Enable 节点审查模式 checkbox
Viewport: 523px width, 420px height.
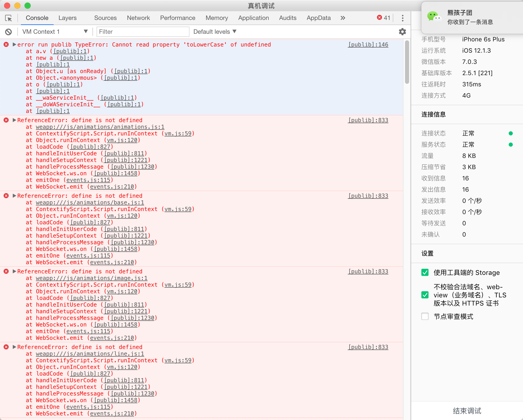[425, 316]
